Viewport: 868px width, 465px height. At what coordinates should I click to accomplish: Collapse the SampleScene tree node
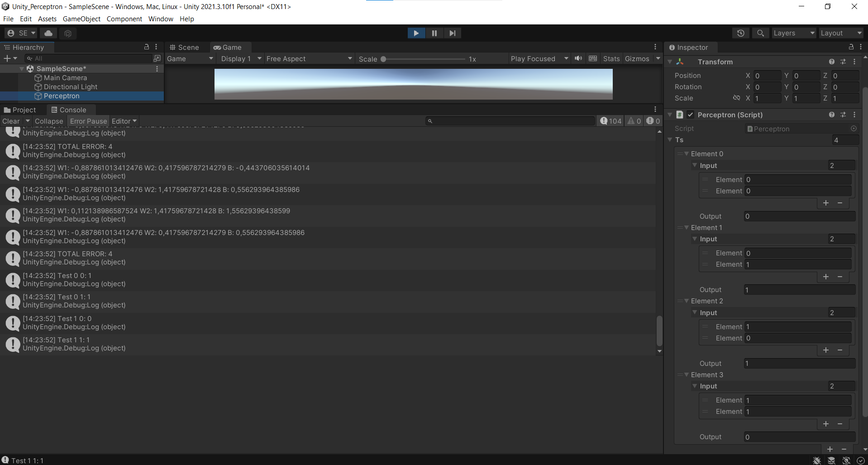22,69
